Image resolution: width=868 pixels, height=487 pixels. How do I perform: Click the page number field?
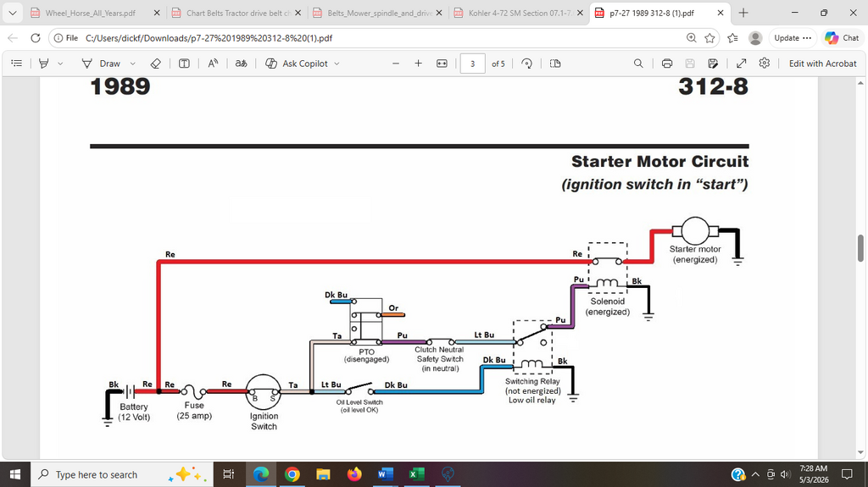point(473,64)
